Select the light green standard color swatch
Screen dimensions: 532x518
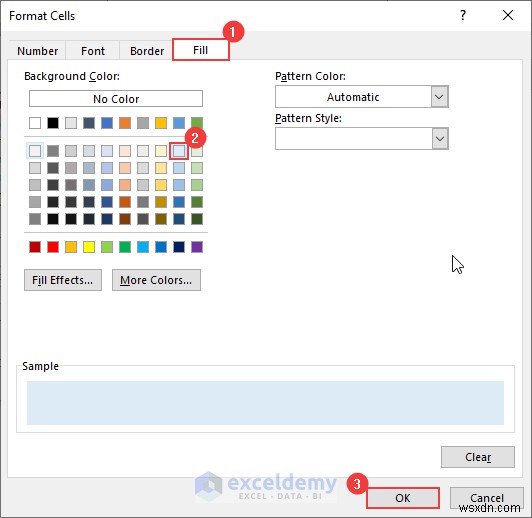[x=107, y=247]
